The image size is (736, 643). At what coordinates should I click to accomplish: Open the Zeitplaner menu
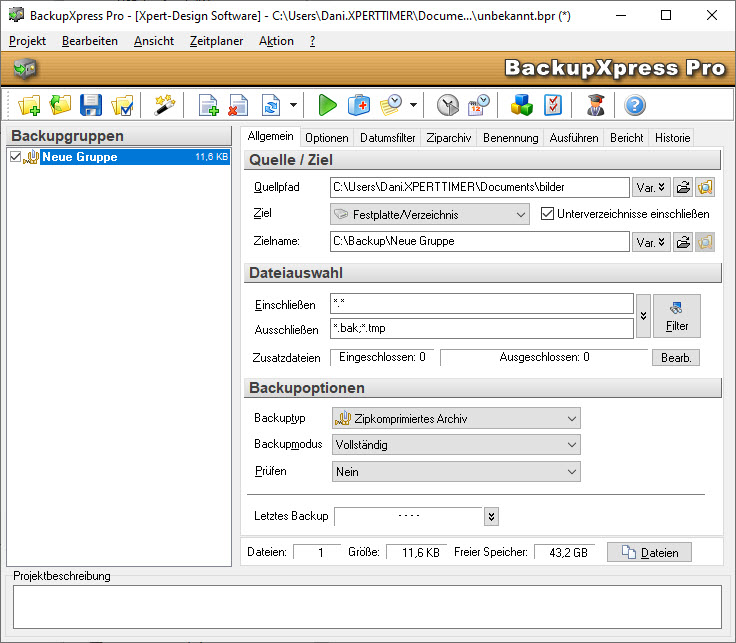(x=216, y=41)
